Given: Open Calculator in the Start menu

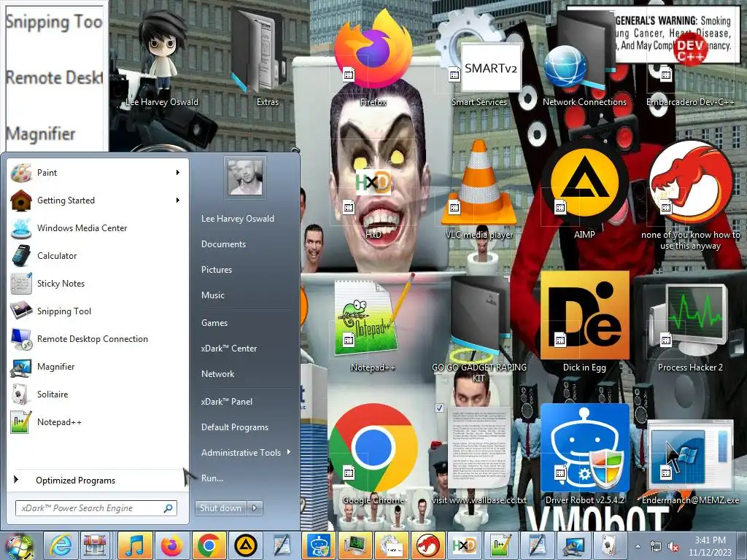Looking at the screenshot, I should point(98,256).
